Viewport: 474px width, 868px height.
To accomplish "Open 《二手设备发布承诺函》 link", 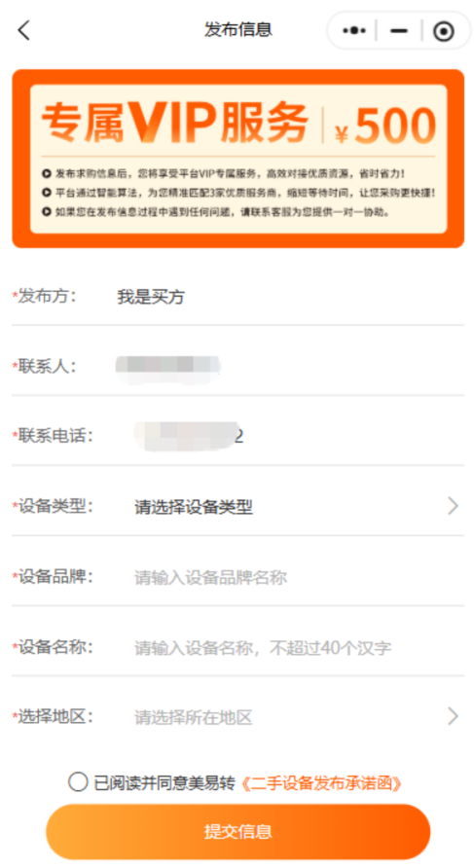I will click(x=321, y=783).
